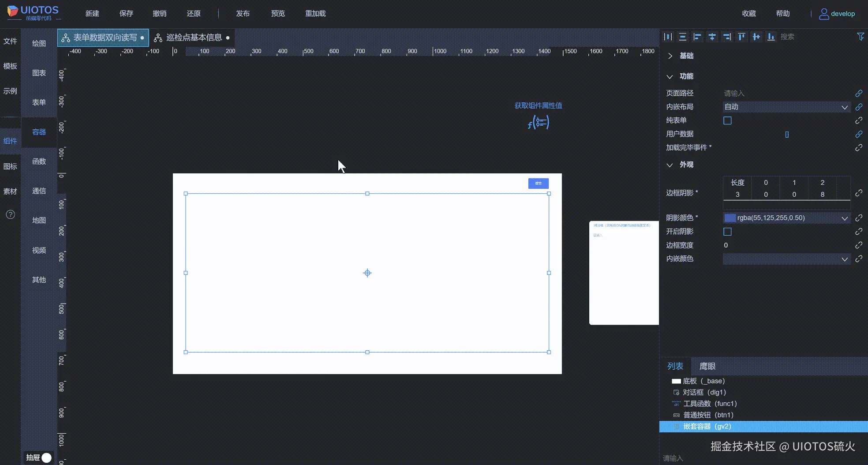The width and height of the screenshot is (868, 465).
Task: Open the filter funnel icon in properties panel
Action: 861,37
